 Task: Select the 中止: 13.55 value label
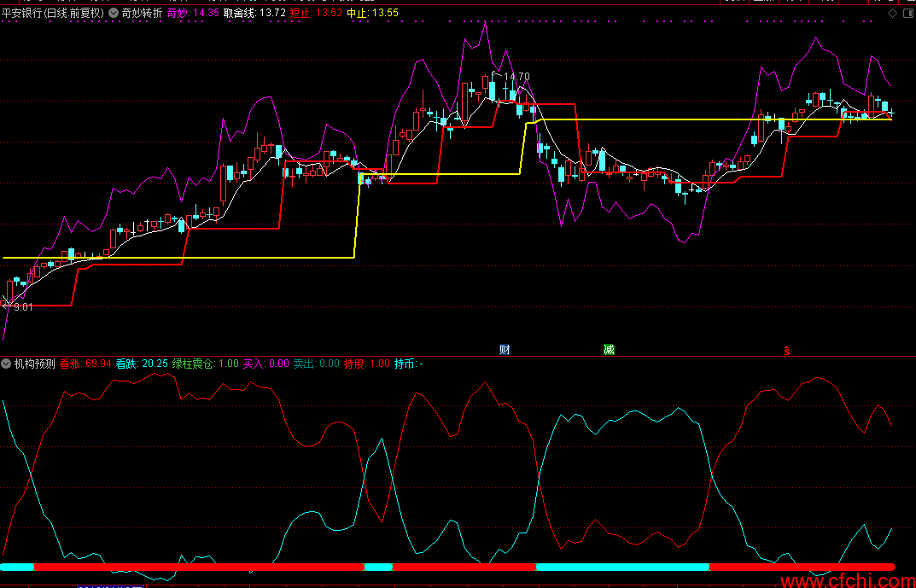point(373,13)
